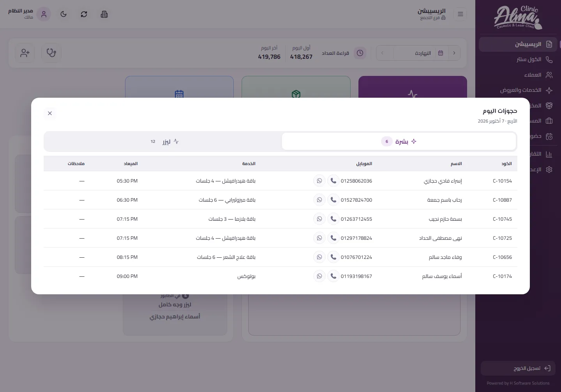
Task: Toggle the sidebar hamburger menu
Action: pos(460,14)
